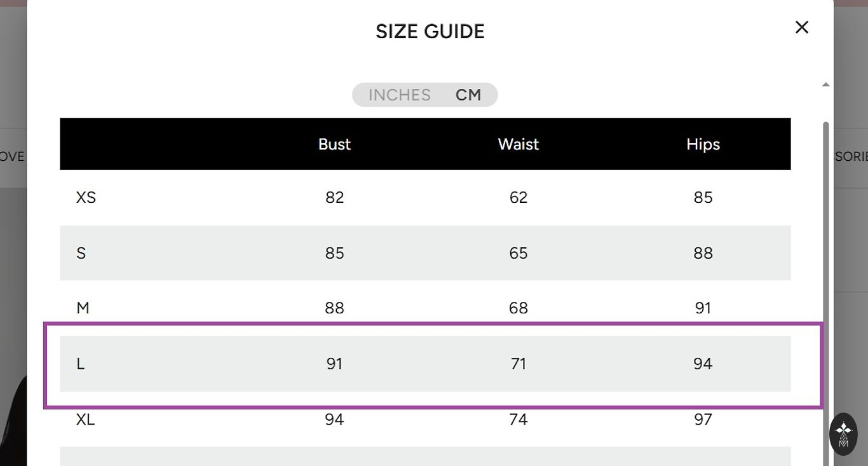Select the XL size row label
Viewport: 868px width, 466px height.
click(x=86, y=420)
